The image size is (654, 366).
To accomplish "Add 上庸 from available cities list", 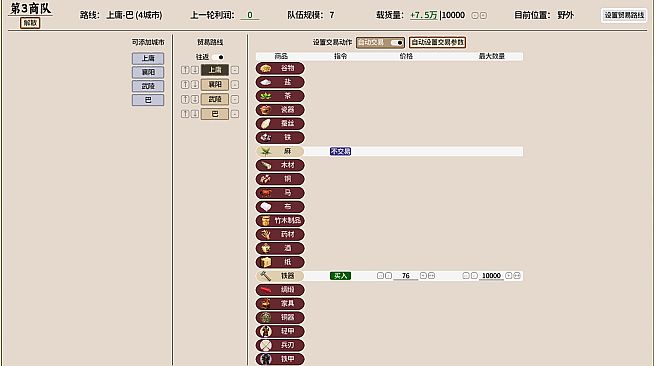I will click(148, 58).
